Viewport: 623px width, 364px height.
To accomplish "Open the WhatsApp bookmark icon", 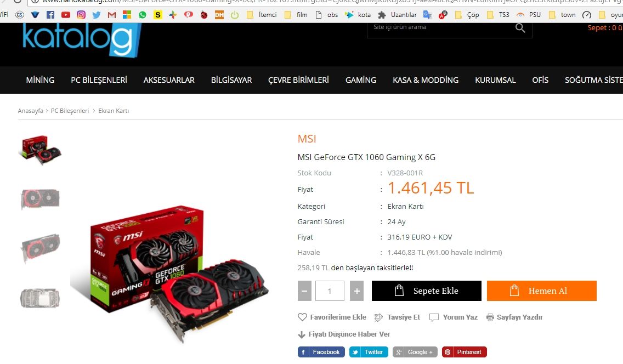I will click(x=142, y=15).
